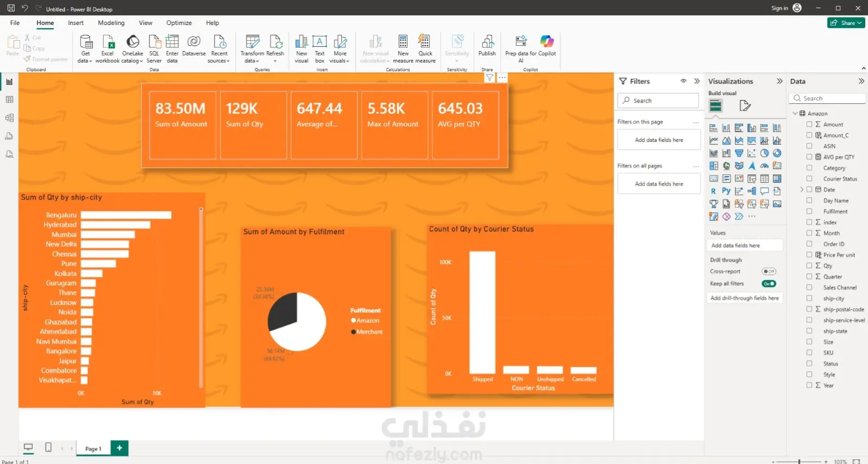Tick the Qty field checkbox

tap(809, 266)
